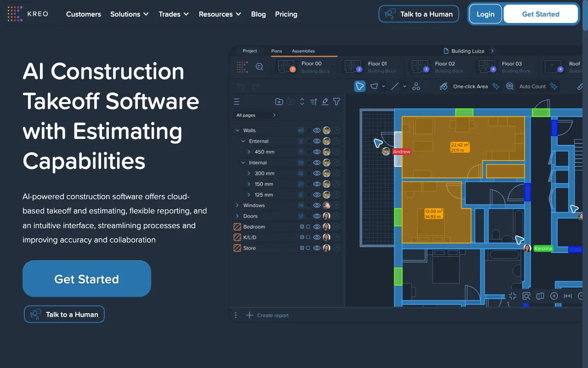Click the pencil edit icon
Screen dimensions: 588x368
[325, 102]
